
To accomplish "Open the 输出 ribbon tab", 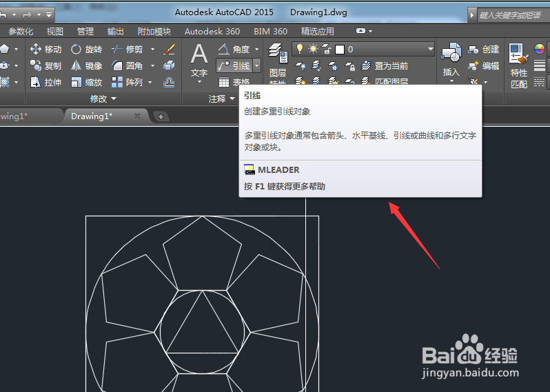I will point(115,32).
